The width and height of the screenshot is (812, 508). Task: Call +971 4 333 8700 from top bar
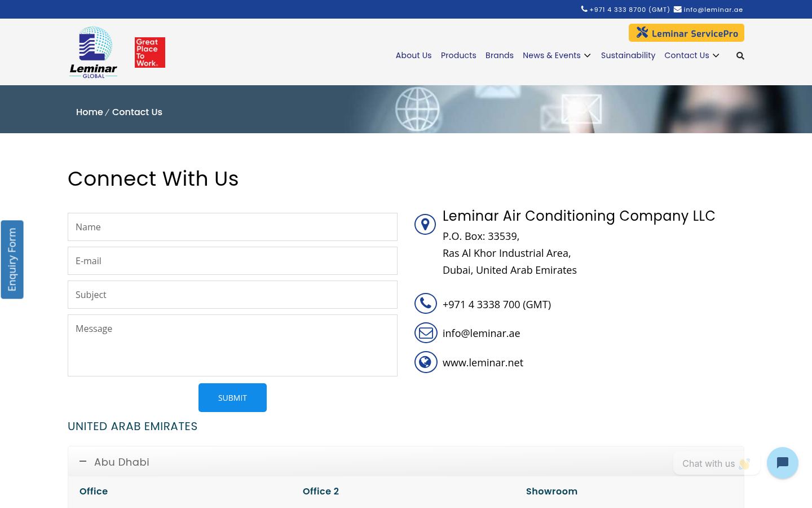[x=630, y=10]
